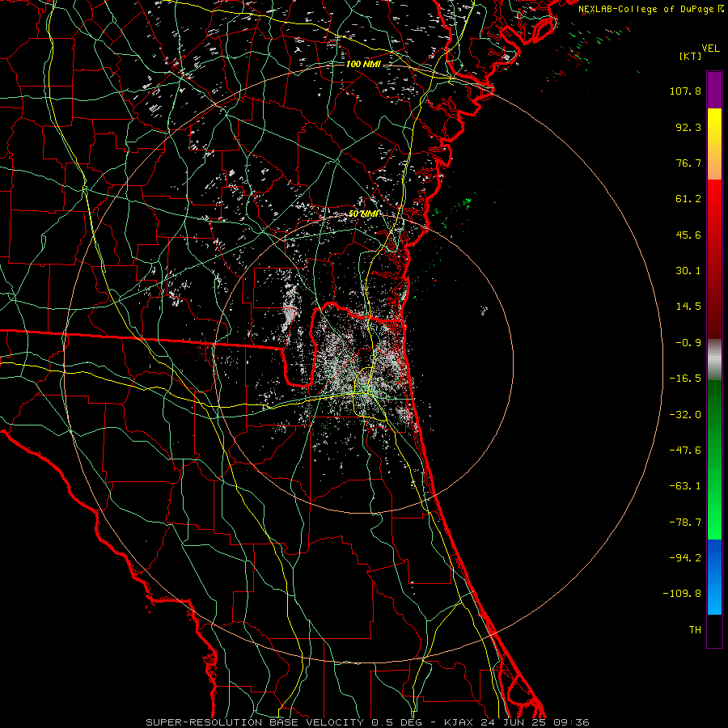Click the -32.0 legend value
The width and height of the screenshot is (728, 728).
685,415
